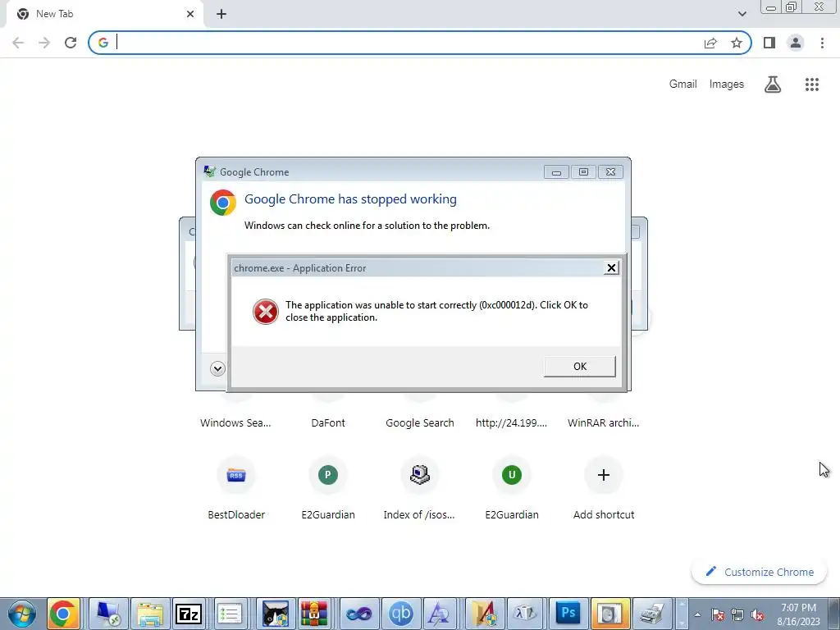Viewport: 840px width, 630px height.
Task: Click the Chrome forward arrow
Action: 44,43
